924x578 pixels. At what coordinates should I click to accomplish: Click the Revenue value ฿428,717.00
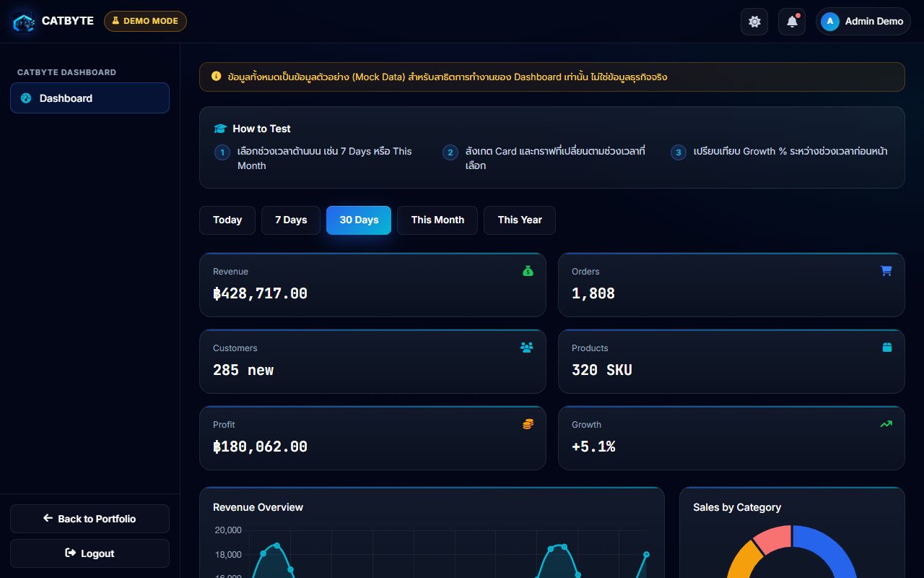[260, 293]
